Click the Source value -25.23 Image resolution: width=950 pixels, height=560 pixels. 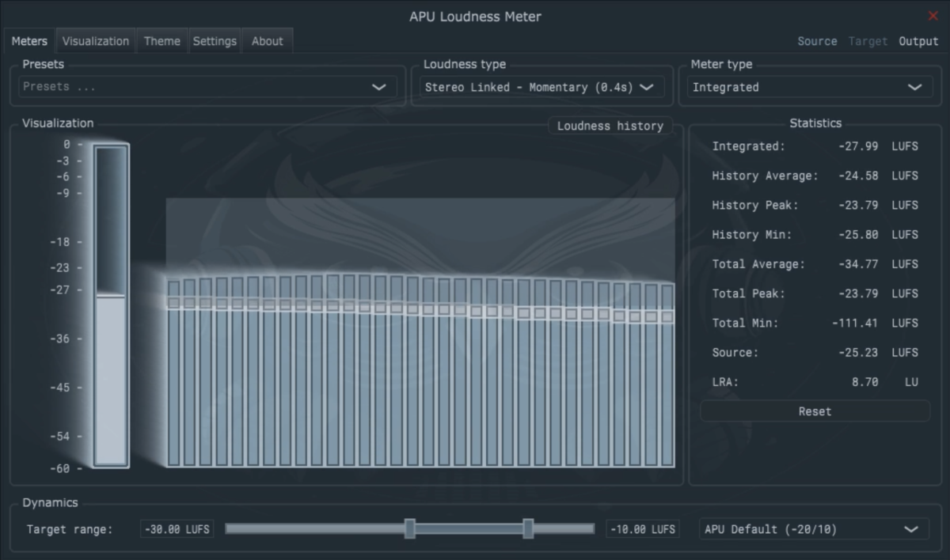(x=858, y=352)
